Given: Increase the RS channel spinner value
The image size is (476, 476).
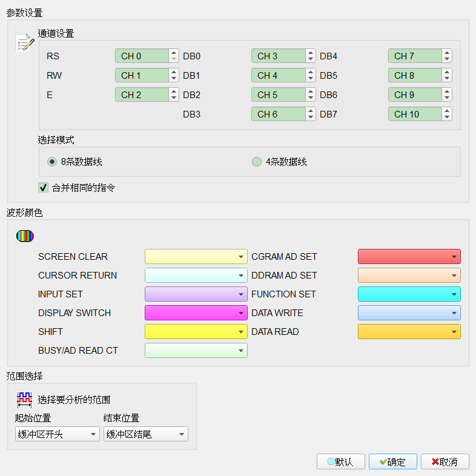Looking at the screenshot, I should [174, 53].
